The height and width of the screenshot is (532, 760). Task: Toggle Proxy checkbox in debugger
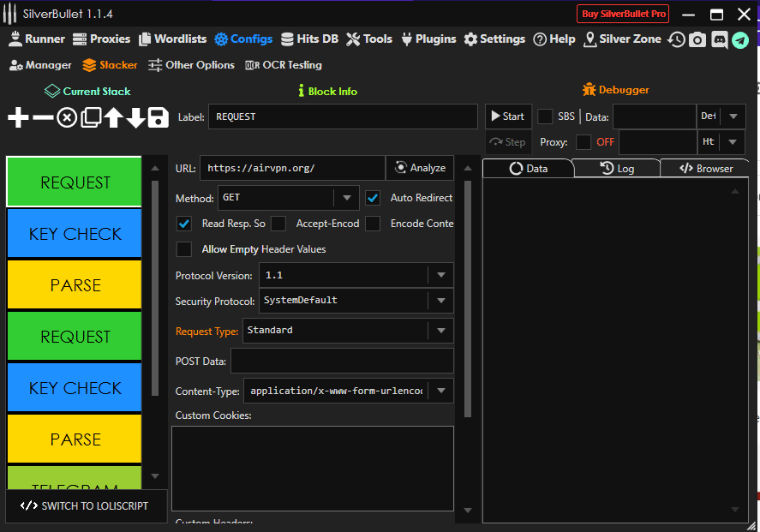pos(583,142)
